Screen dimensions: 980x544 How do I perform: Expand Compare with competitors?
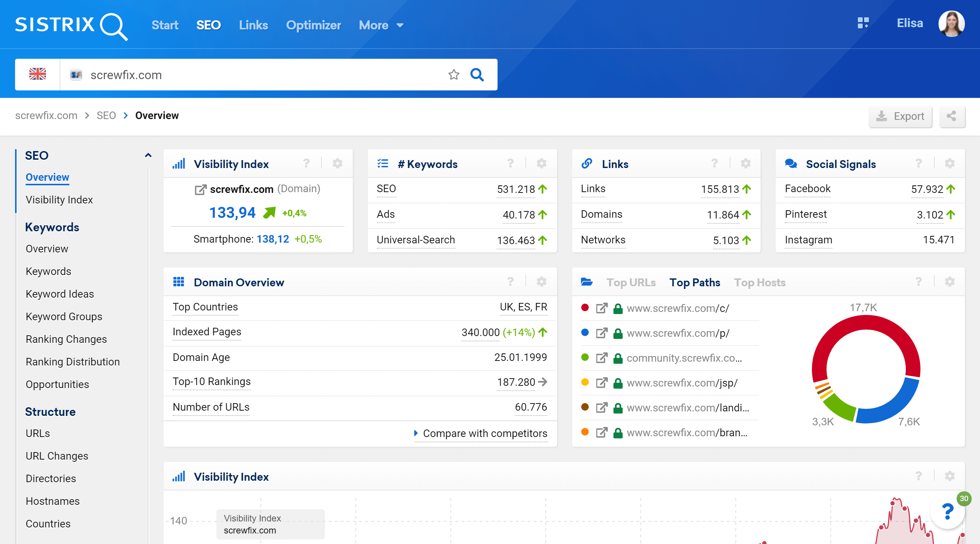[x=481, y=433]
